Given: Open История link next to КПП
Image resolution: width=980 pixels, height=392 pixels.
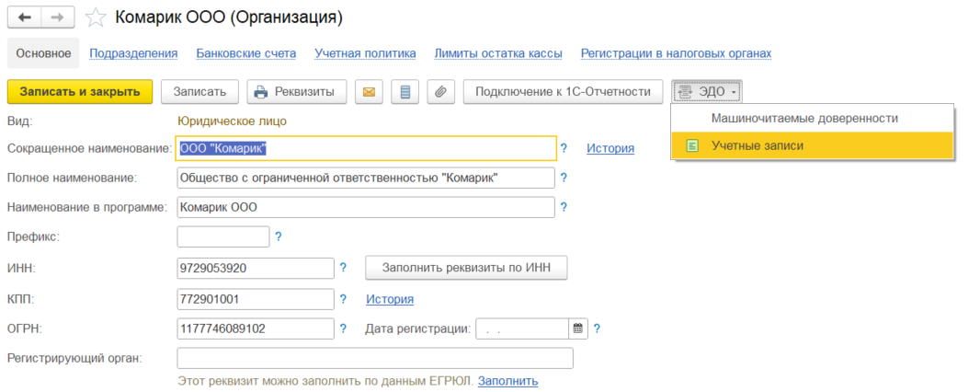Looking at the screenshot, I should 390,299.
